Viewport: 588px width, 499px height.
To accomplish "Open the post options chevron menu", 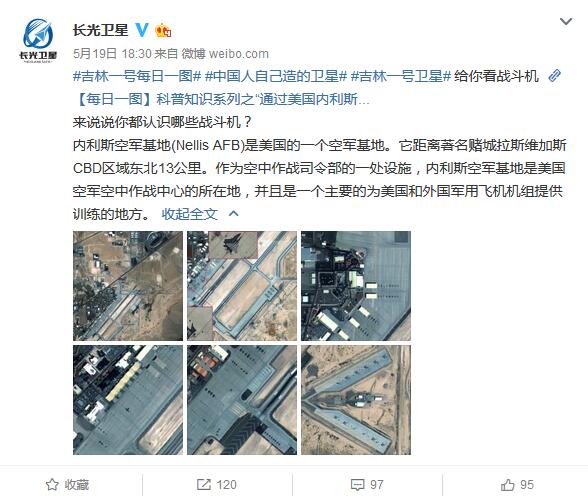I will (x=566, y=21).
